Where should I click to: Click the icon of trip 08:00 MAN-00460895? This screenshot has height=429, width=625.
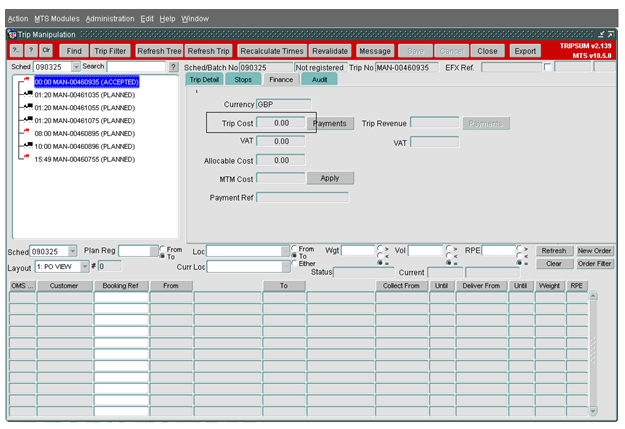pyautogui.click(x=26, y=132)
